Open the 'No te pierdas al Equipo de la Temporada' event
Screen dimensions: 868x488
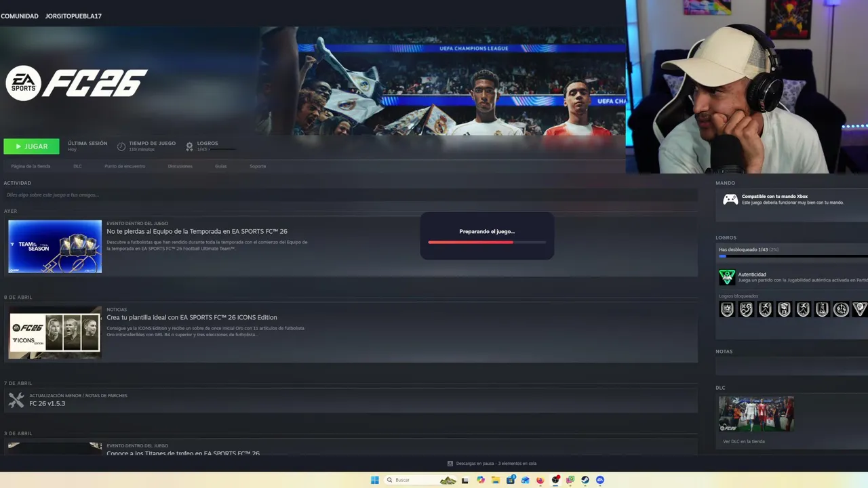(197, 231)
